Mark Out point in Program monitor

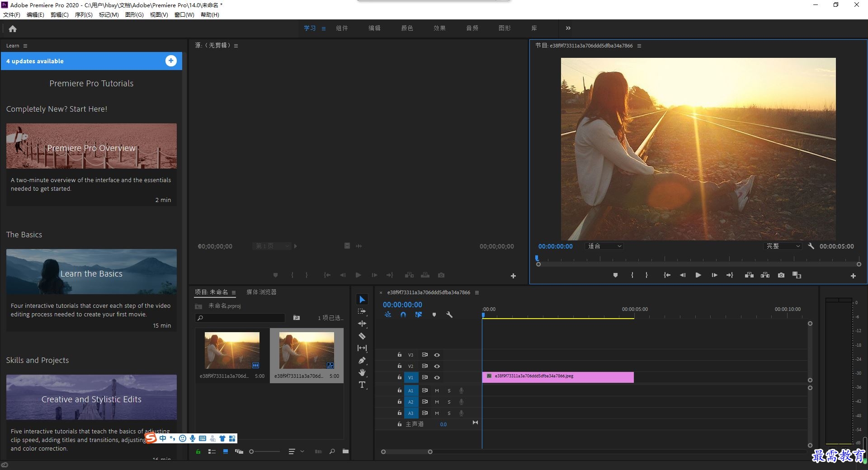click(646, 275)
